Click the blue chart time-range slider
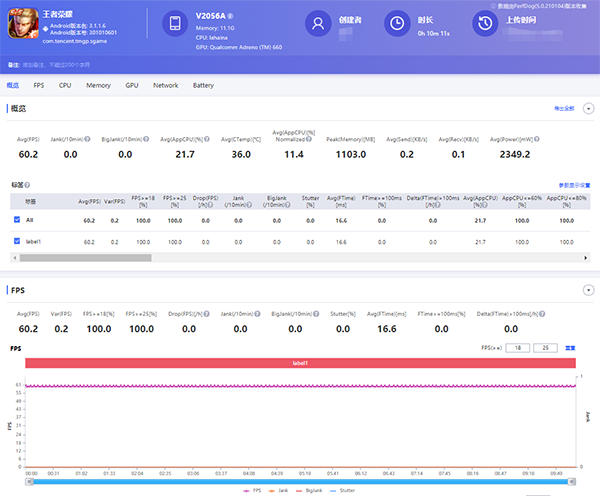Viewport: 600px width, 496px height. pos(300,481)
